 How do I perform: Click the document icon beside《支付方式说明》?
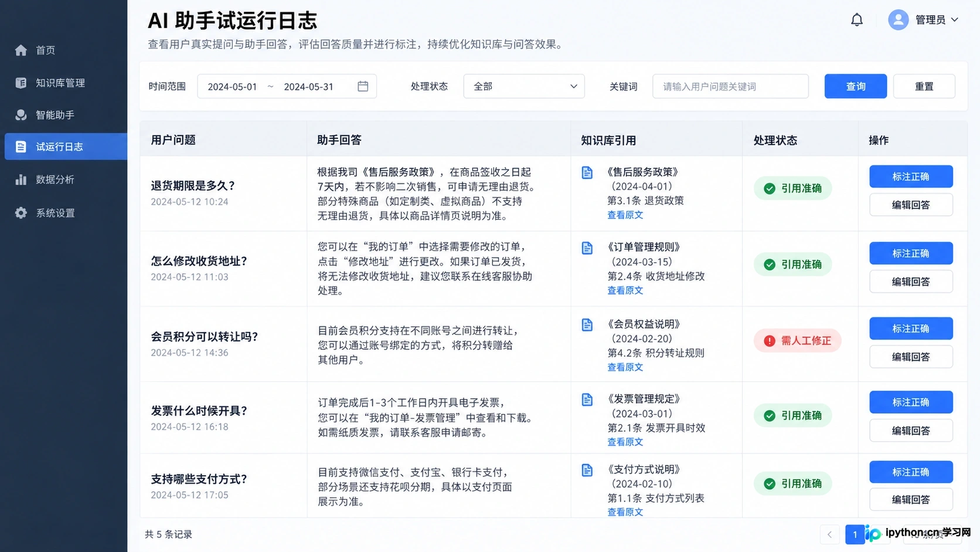(x=587, y=470)
